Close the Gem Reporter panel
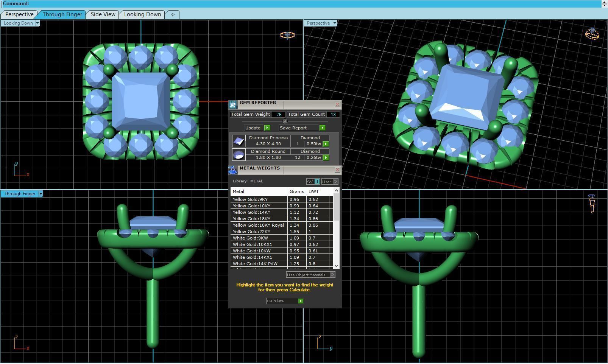The height and width of the screenshot is (364, 608). 337,104
